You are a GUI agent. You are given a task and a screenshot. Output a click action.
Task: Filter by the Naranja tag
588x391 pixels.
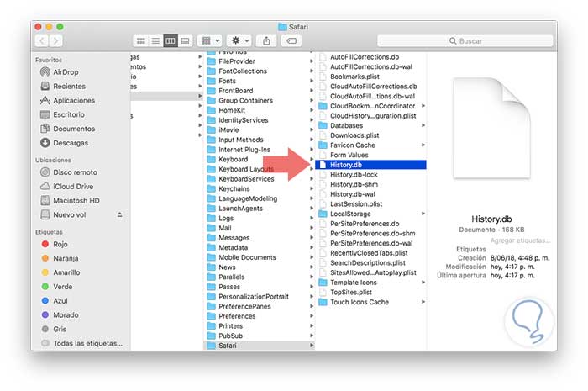[66, 258]
